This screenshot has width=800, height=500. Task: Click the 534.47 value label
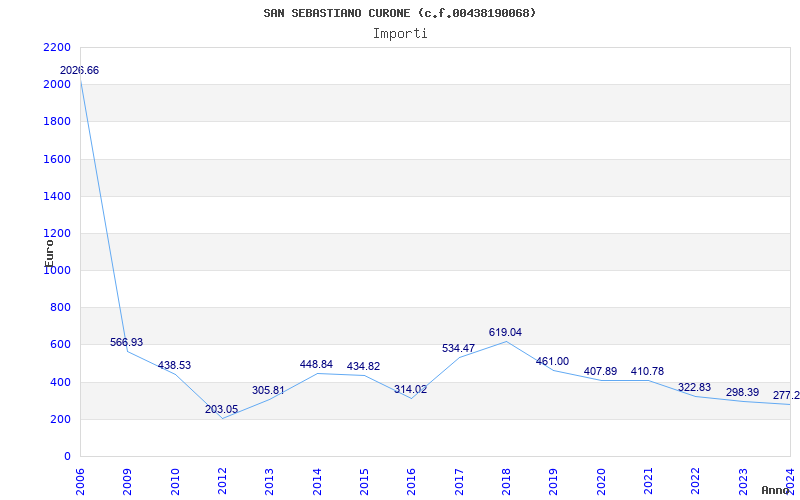click(x=458, y=348)
